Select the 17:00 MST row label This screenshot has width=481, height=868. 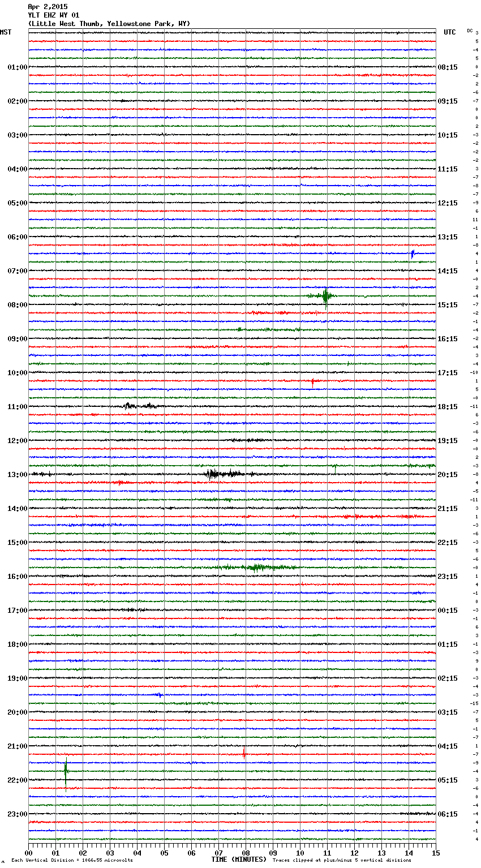point(18,611)
